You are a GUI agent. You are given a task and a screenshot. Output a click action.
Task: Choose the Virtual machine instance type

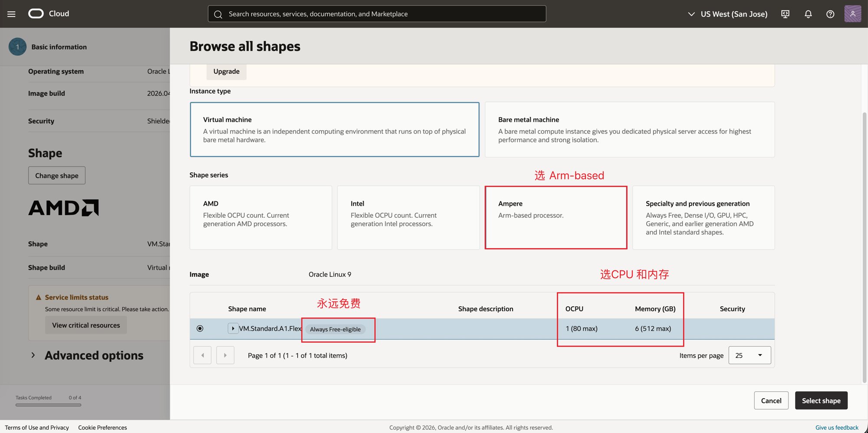point(335,129)
